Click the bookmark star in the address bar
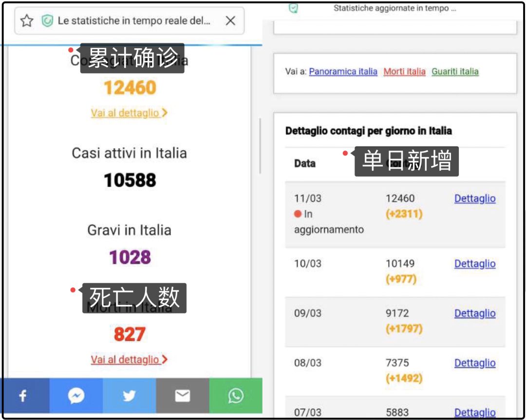The height and width of the screenshot is (420, 526). point(26,20)
